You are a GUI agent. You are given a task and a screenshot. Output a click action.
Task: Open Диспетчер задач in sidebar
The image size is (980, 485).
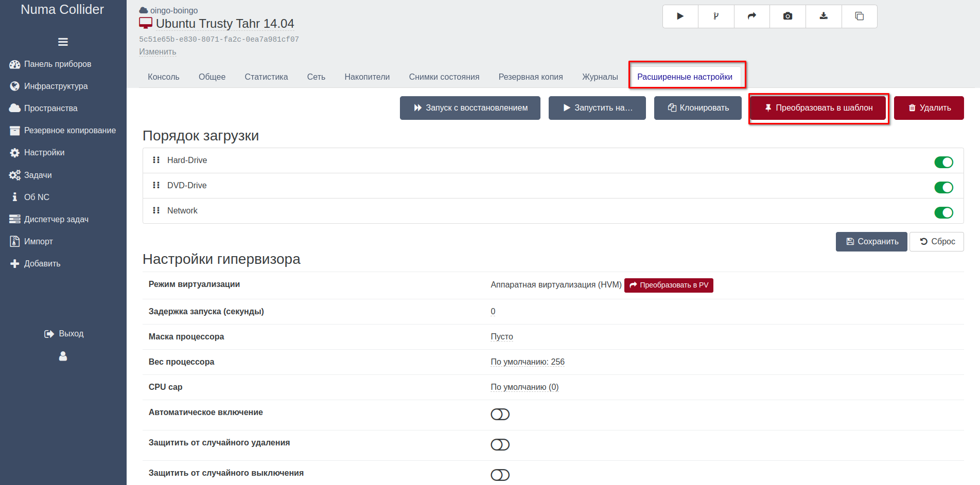pyautogui.click(x=49, y=220)
